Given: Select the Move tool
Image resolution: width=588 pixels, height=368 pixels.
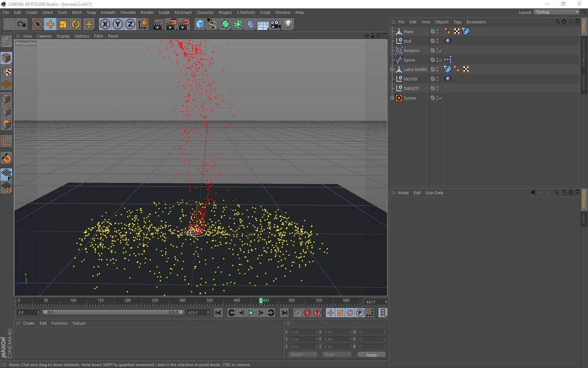Looking at the screenshot, I should tap(50, 24).
